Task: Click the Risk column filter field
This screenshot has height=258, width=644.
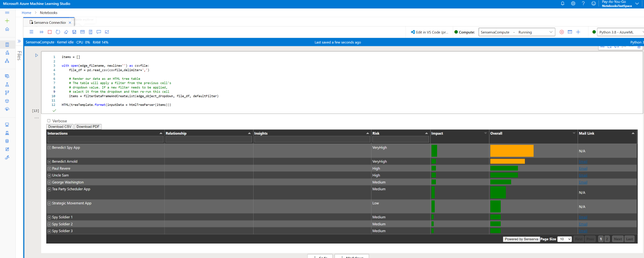Action: tap(400, 139)
